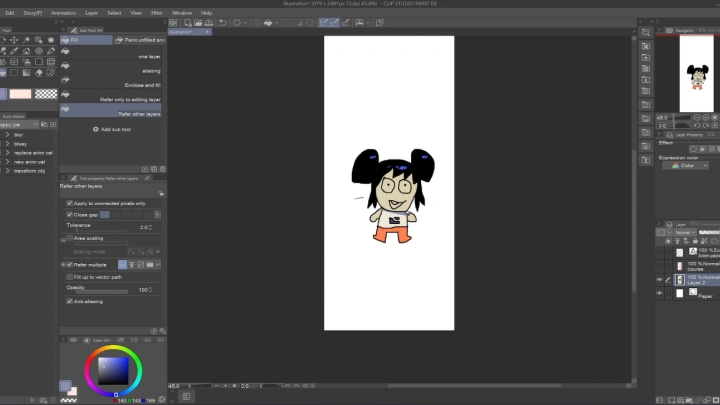
Task: Toggle Apply to connected pixels only checkbox
Action: (69, 203)
